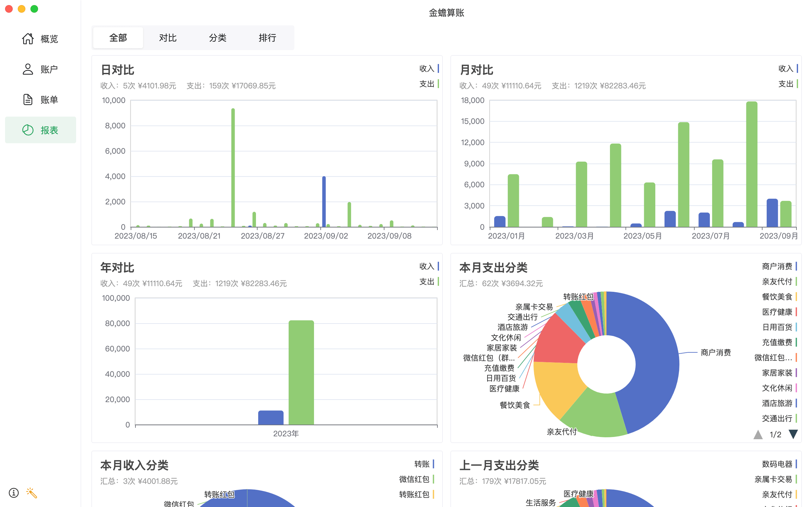Image resolution: width=812 pixels, height=507 pixels.
Task: Open the info icon at bottom left
Action: point(14,492)
